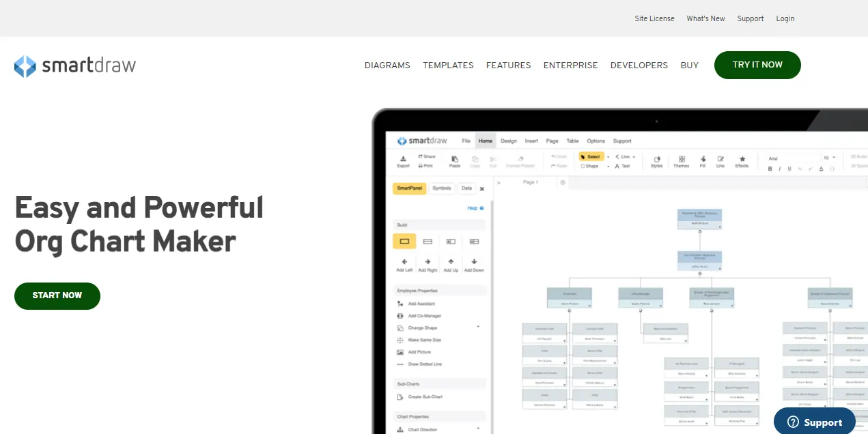The height and width of the screenshot is (434, 868).
Task: Switch to the Symbols tab
Action: coord(442,188)
